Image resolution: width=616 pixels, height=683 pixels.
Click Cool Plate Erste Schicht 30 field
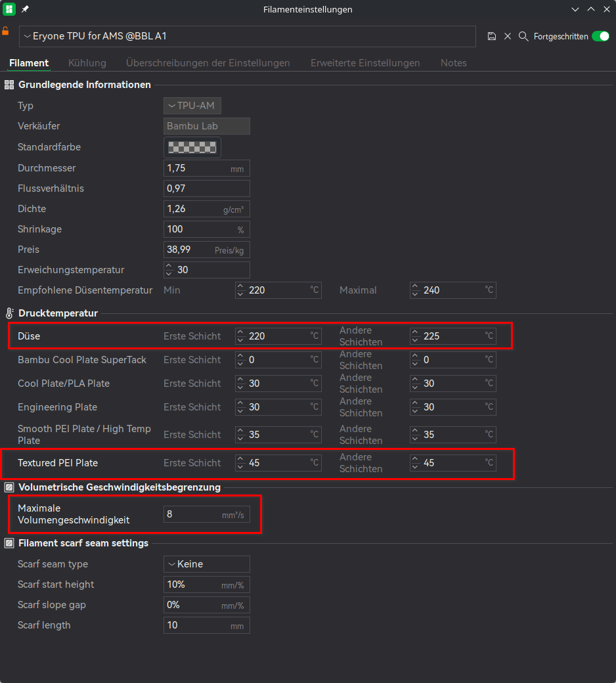point(278,384)
